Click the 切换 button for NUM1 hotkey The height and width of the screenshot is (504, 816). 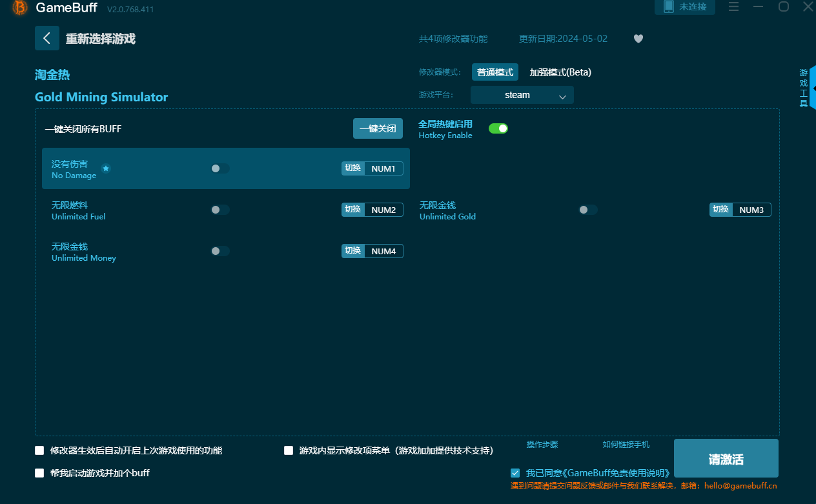353,168
